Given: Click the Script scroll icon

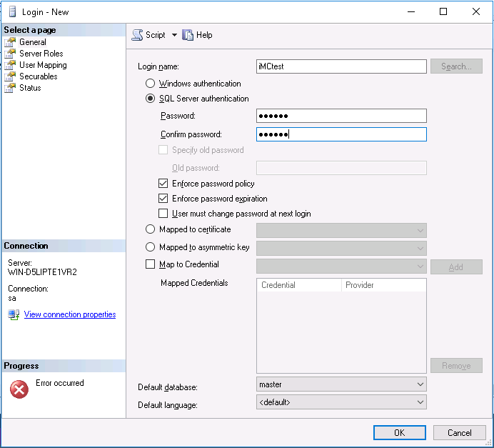Looking at the screenshot, I should pyautogui.click(x=137, y=35).
